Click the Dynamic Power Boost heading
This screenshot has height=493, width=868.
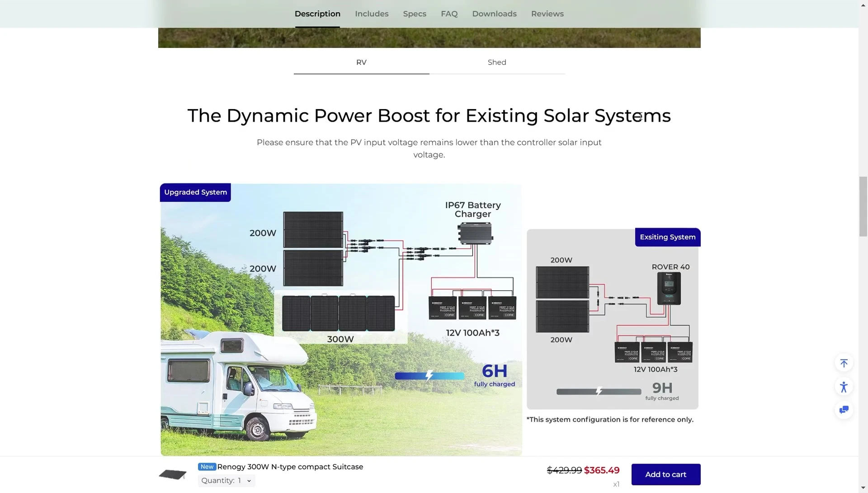[429, 116]
